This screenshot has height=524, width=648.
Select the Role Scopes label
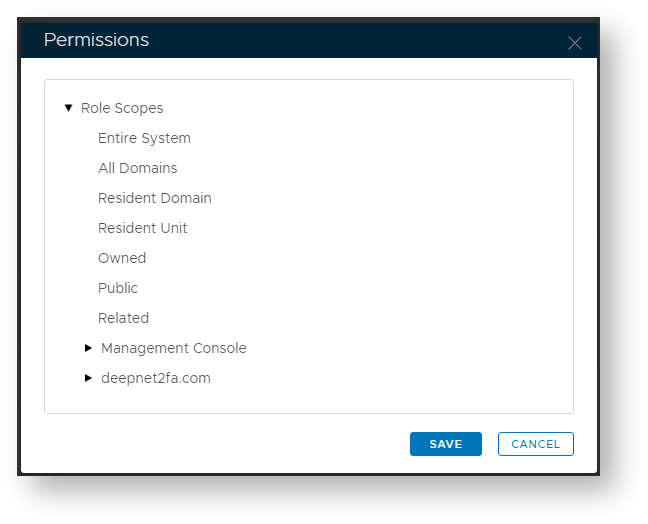[122, 108]
